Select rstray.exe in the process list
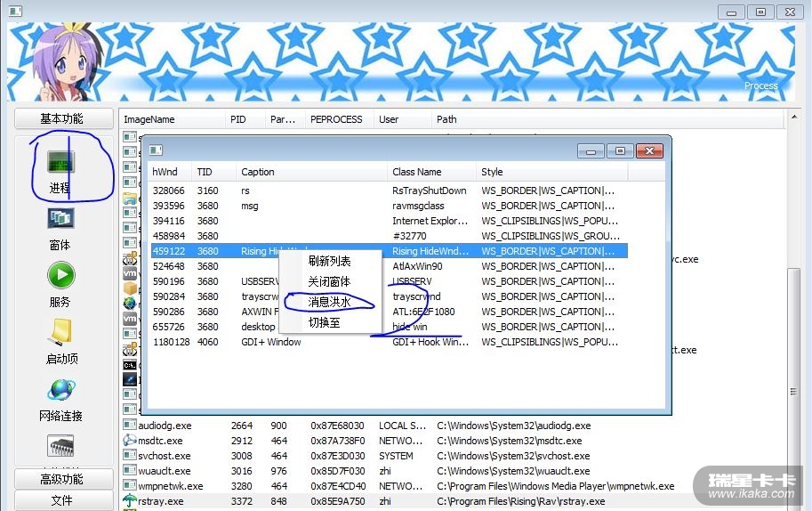This screenshot has width=812, height=511. pyautogui.click(x=453, y=501)
